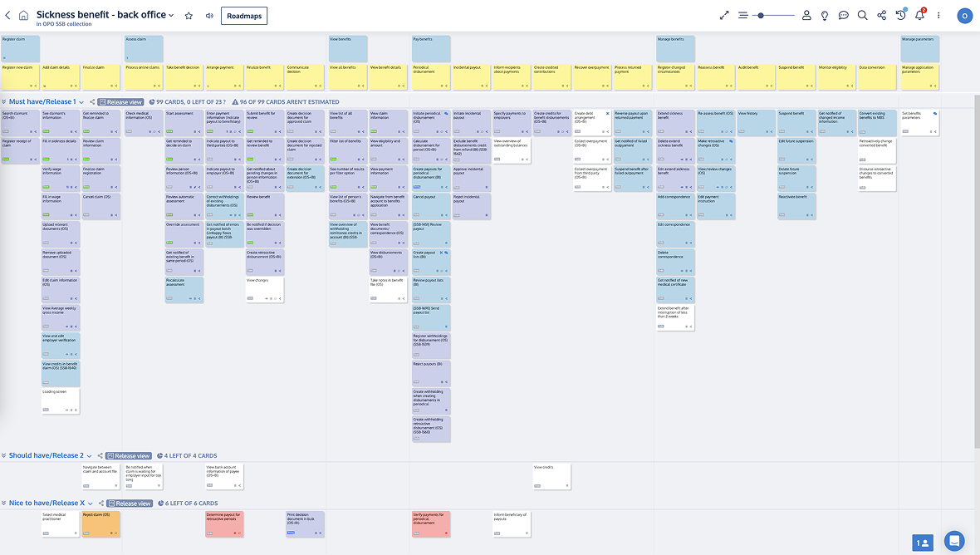
Task: Click the Home icon next to the back arrow
Action: pos(22,15)
